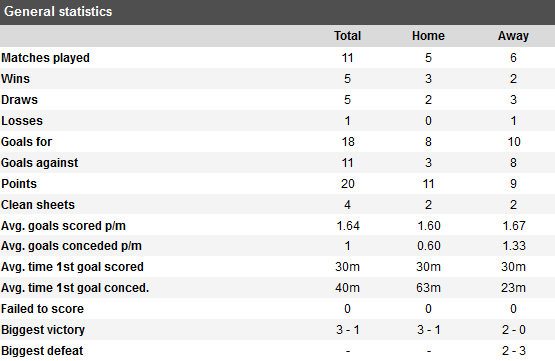The height and width of the screenshot is (361, 555).
Task: Select the Total column header
Action: [348, 36]
